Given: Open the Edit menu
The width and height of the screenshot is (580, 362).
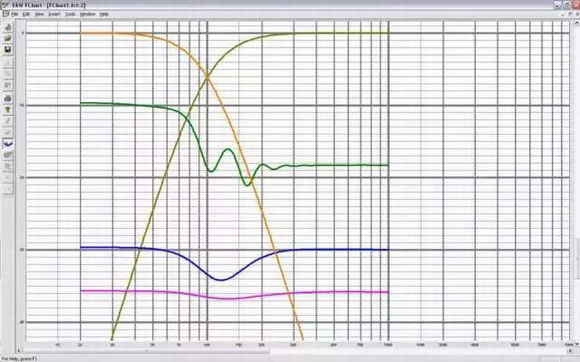Looking at the screenshot, I should [x=26, y=14].
